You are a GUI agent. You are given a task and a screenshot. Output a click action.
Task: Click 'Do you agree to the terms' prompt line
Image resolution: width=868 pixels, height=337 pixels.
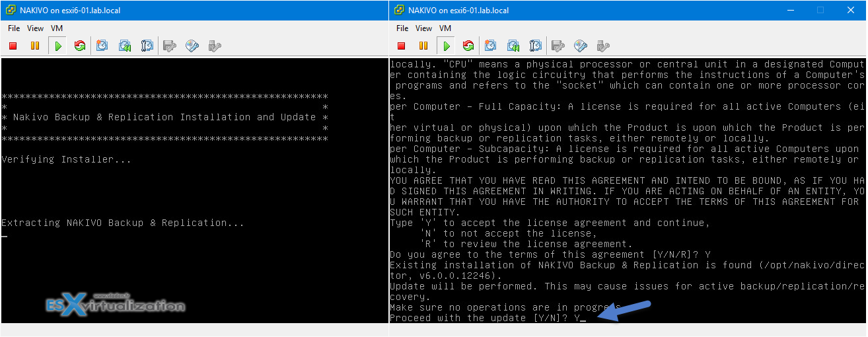[550, 254]
